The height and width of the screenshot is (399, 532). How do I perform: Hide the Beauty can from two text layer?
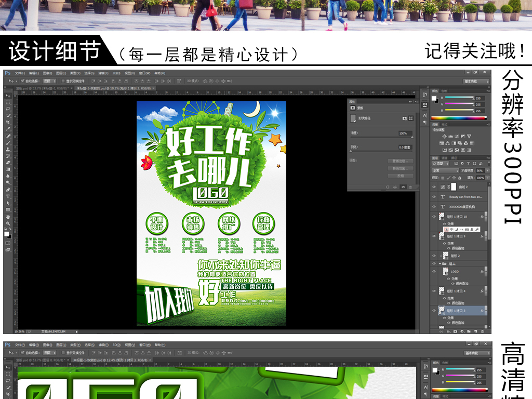tap(434, 197)
